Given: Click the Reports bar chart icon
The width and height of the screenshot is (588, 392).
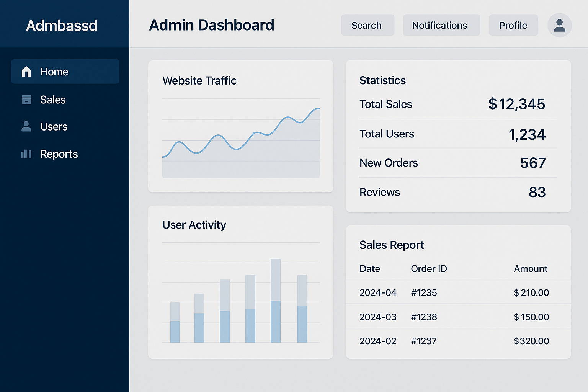Looking at the screenshot, I should pos(26,154).
